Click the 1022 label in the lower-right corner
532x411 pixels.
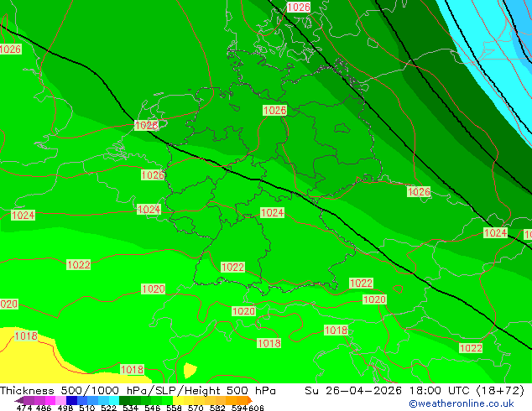pos(471,348)
